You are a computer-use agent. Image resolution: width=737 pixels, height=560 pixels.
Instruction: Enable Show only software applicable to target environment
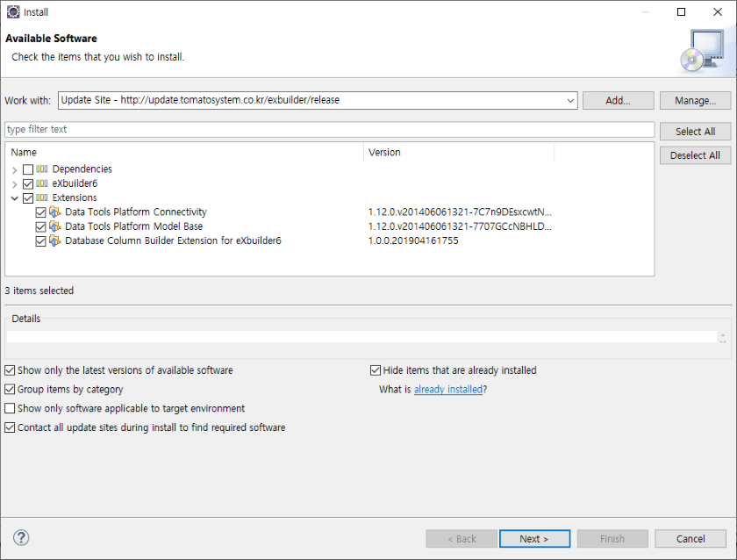point(10,409)
